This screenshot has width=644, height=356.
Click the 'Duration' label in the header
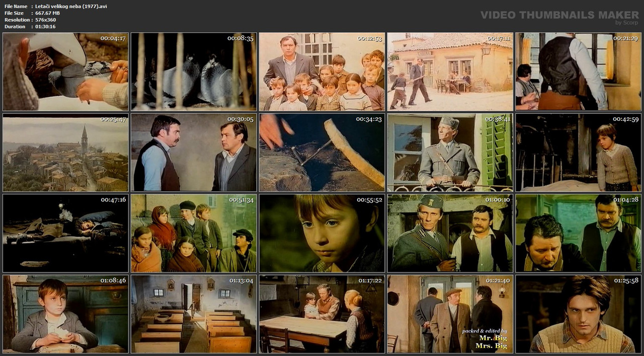point(15,26)
